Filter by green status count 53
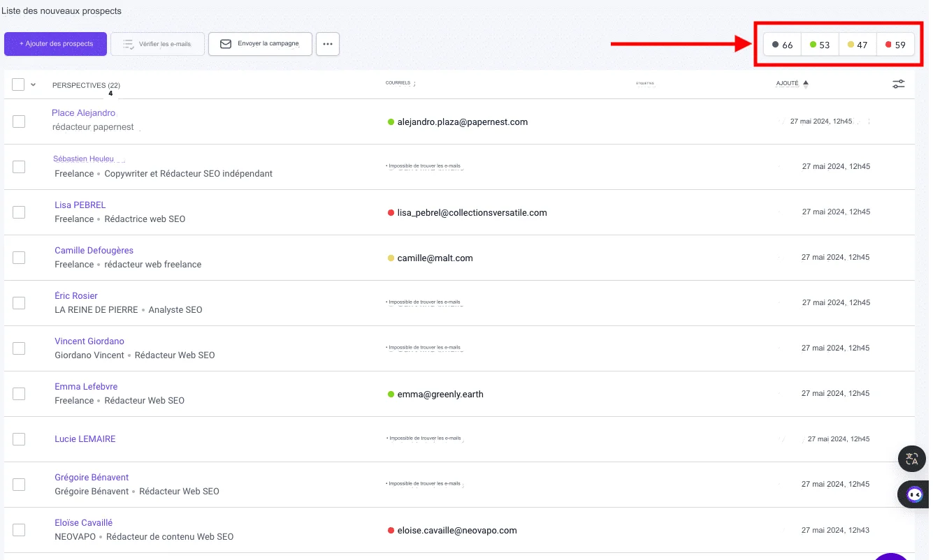Viewport: 933px width, 560px height. click(x=820, y=45)
